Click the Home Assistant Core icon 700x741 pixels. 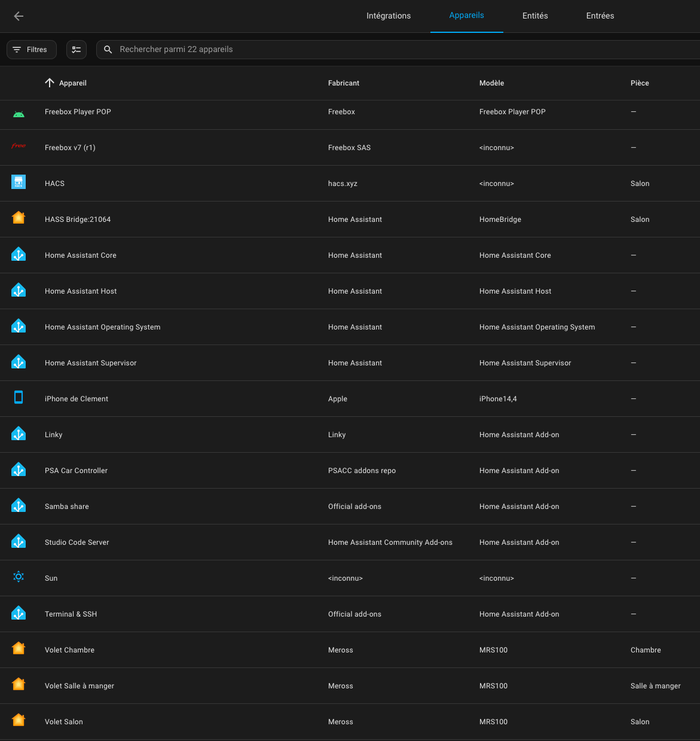[x=19, y=254]
